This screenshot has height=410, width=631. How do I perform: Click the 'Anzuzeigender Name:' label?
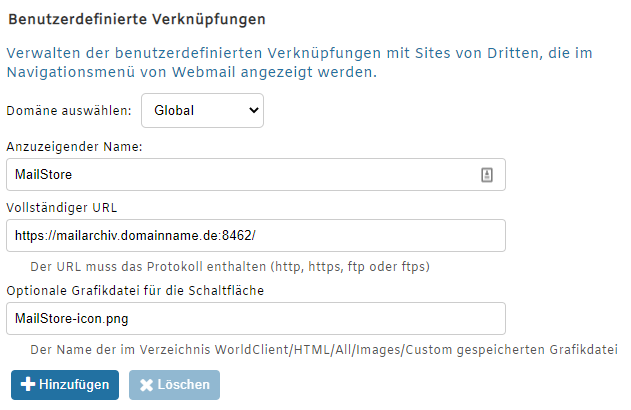click(75, 147)
